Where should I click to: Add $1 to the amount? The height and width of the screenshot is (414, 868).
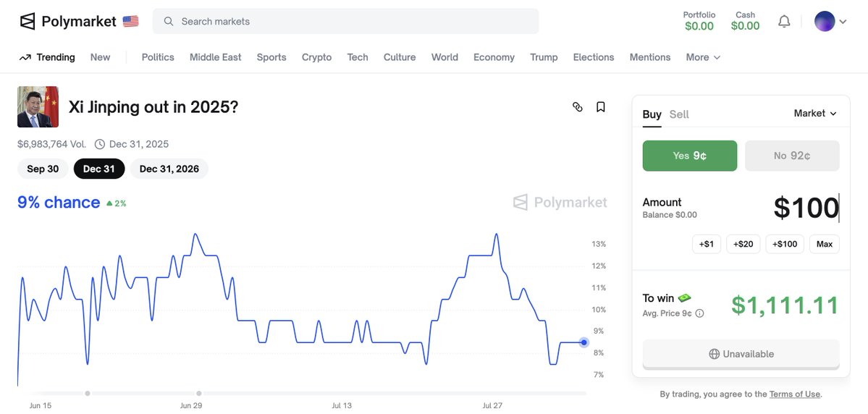[x=707, y=244]
